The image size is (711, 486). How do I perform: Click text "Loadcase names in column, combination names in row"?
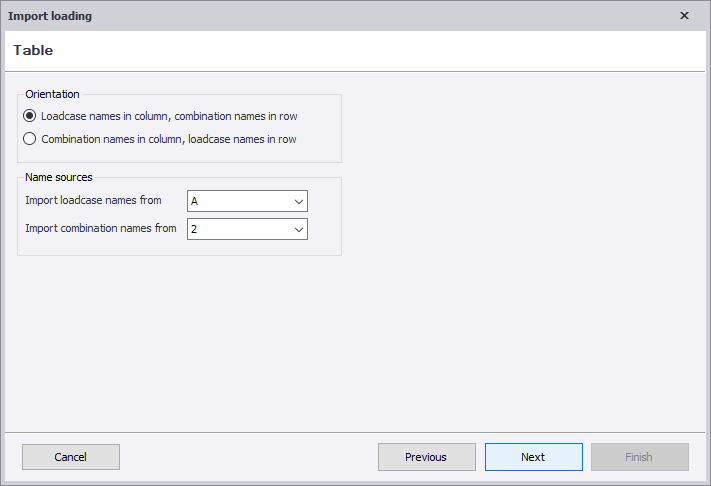tap(169, 116)
